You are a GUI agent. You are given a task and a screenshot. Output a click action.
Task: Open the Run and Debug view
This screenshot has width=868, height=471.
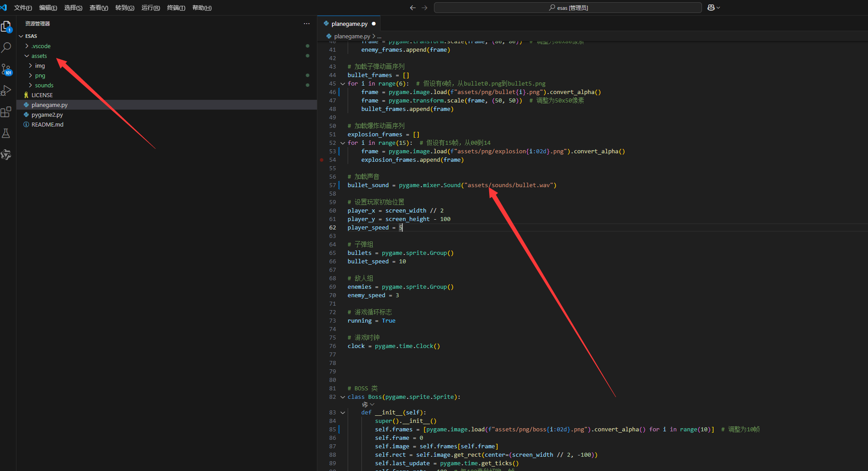click(6, 90)
